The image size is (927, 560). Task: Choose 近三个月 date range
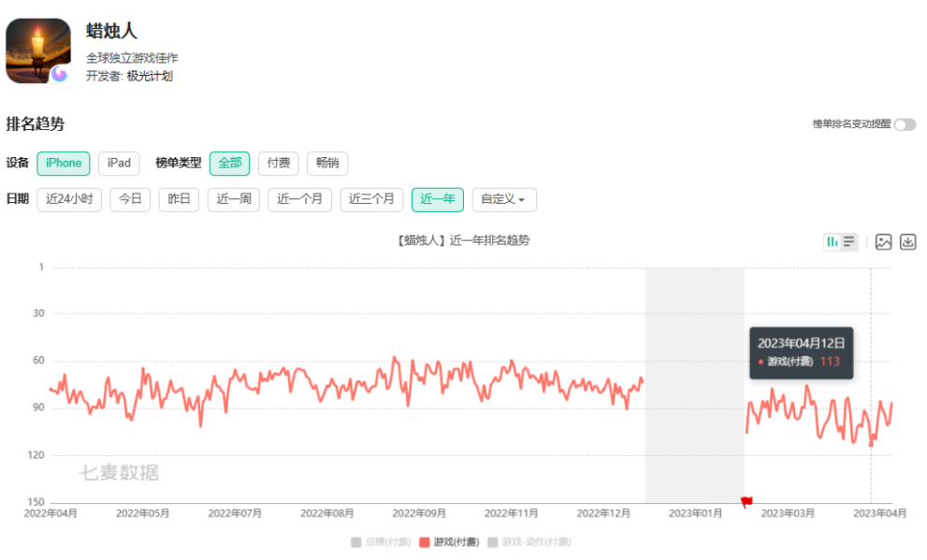point(371,200)
